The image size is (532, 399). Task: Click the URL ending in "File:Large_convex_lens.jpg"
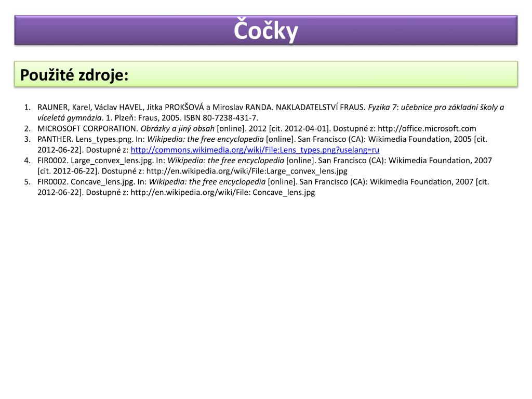[247, 171]
